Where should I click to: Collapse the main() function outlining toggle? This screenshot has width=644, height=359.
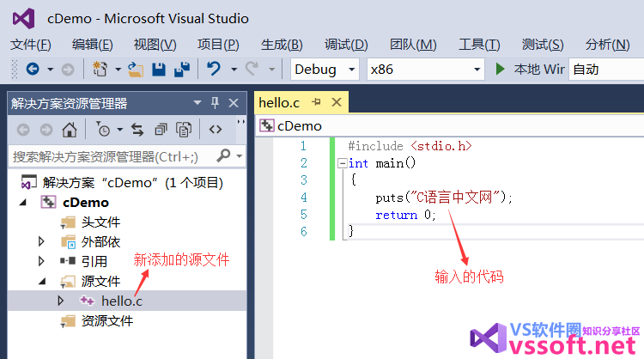point(342,163)
